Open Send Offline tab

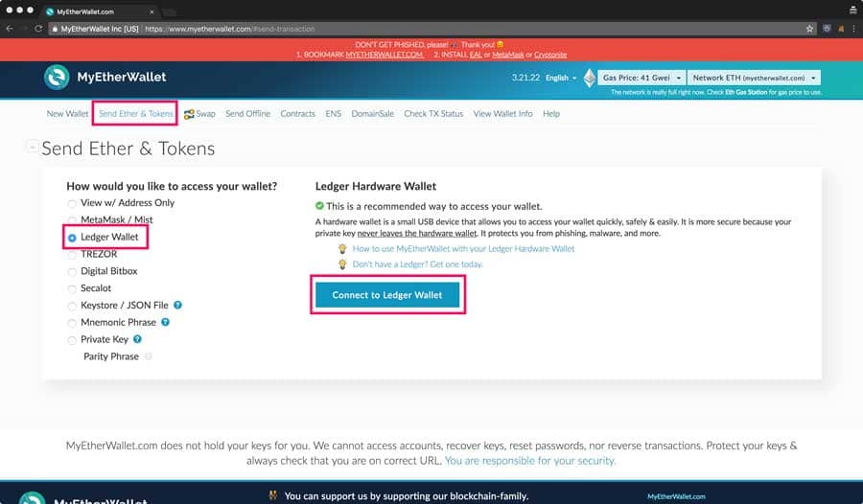(247, 113)
